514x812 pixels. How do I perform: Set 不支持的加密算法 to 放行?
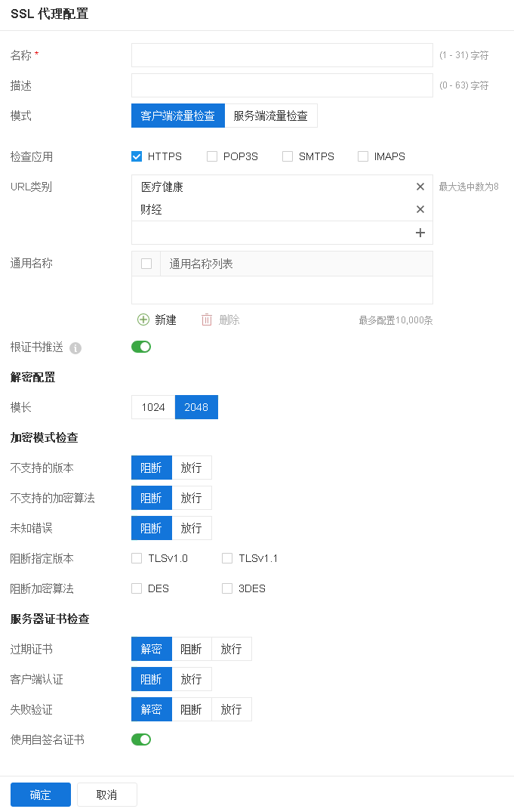coord(192,498)
